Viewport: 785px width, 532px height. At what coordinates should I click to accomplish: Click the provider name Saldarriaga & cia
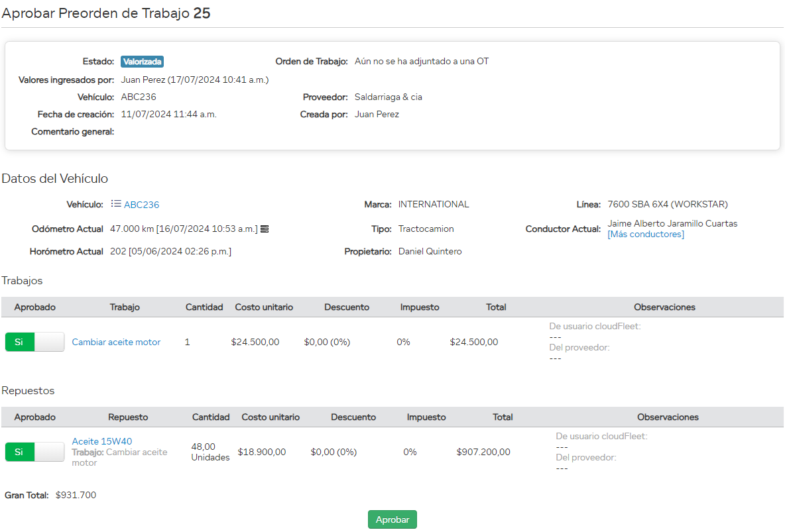tap(389, 97)
